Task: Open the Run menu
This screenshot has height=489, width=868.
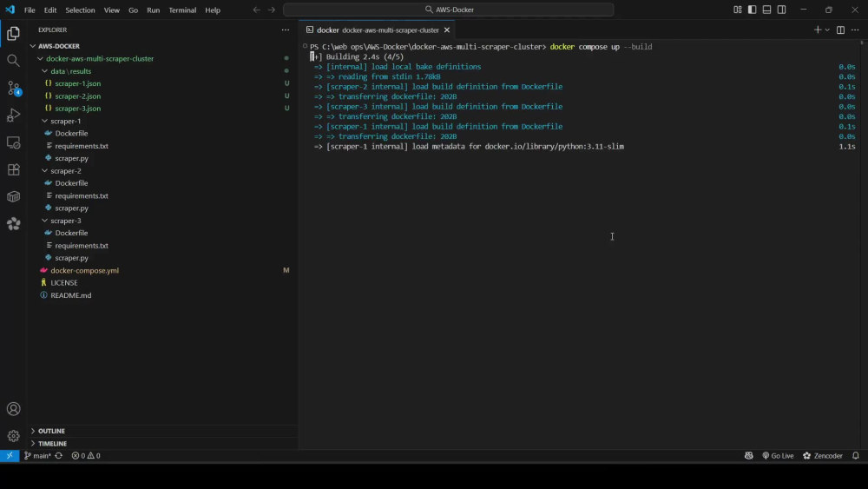Action: 154,10
